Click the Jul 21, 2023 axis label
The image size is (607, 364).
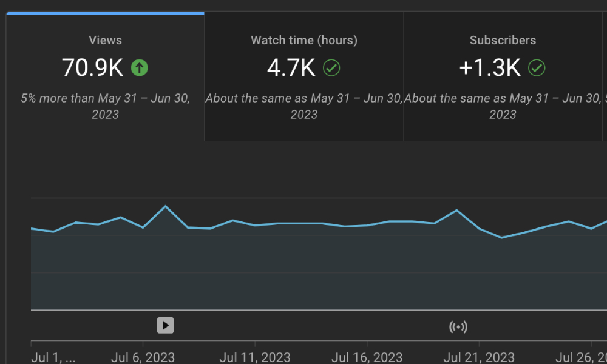(x=478, y=357)
